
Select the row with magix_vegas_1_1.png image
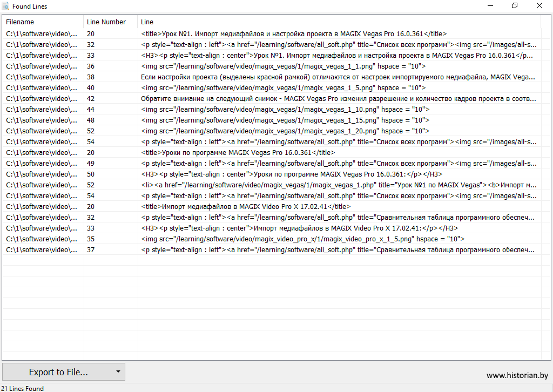[x=283, y=66]
